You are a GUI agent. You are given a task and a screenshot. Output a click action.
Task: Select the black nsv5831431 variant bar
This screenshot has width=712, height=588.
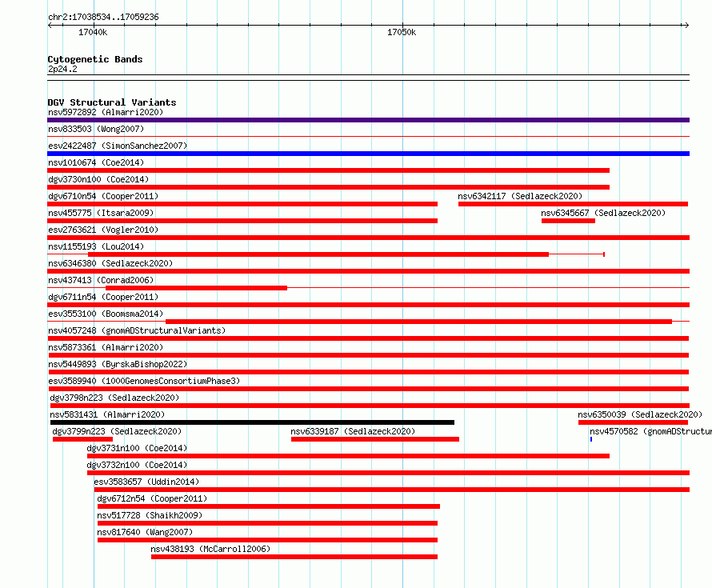pyautogui.click(x=252, y=422)
